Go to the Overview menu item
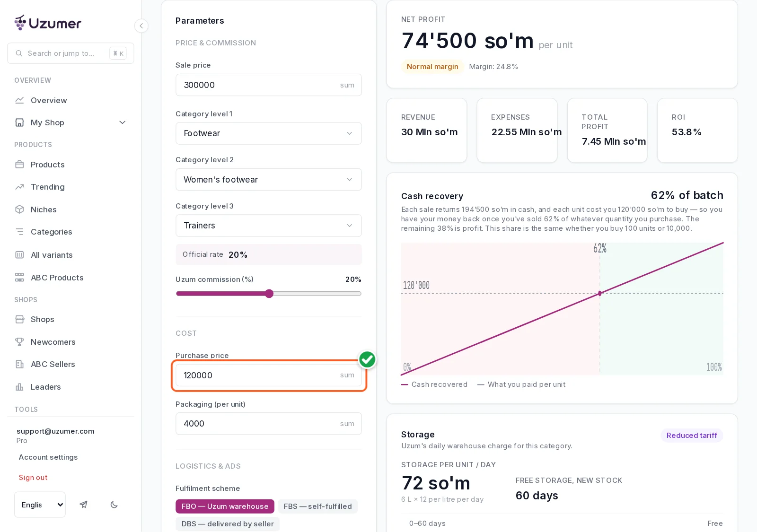The width and height of the screenshot is (757, 532). [x=71, y=100]
